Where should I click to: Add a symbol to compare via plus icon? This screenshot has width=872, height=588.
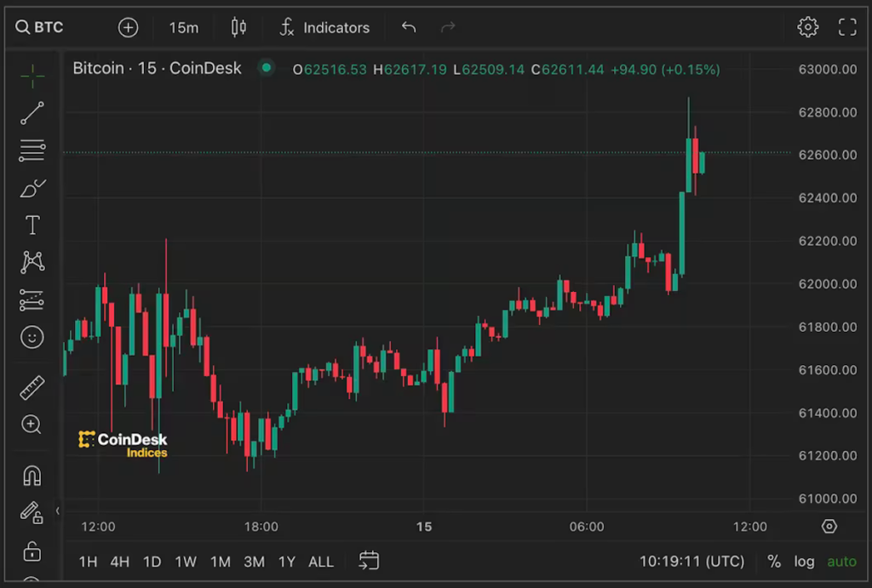[x=128, y=27]
